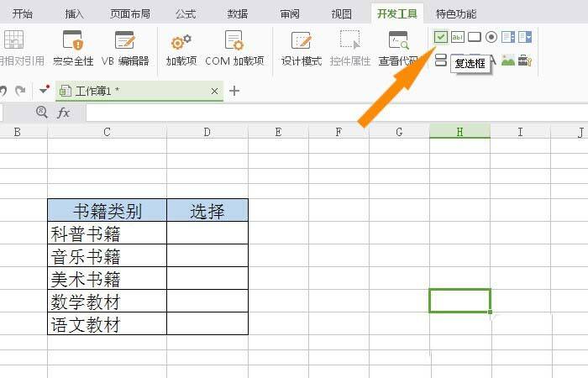Insert an option button control

(x=491, y=37)
